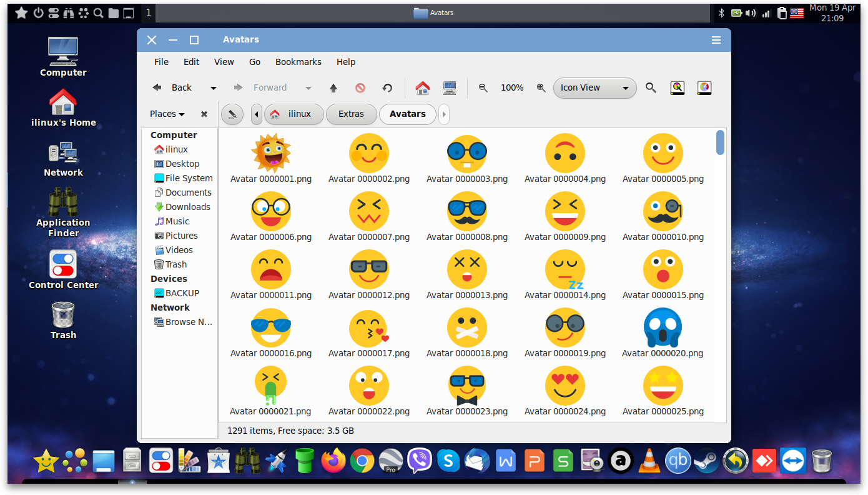Click the stop loading icon
The height and width of the screenshot is (495, 868).
coord(360,88)
